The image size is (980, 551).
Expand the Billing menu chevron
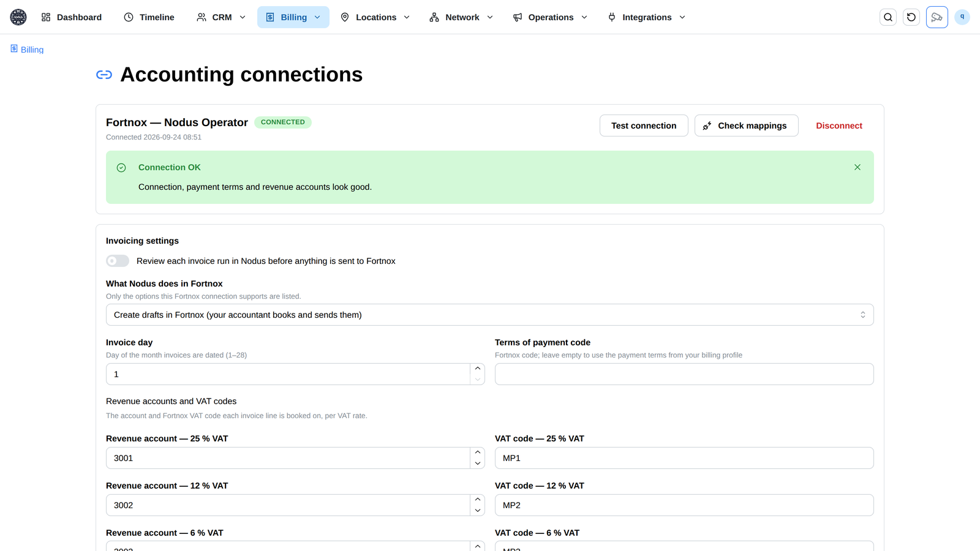tap(317, 17)
